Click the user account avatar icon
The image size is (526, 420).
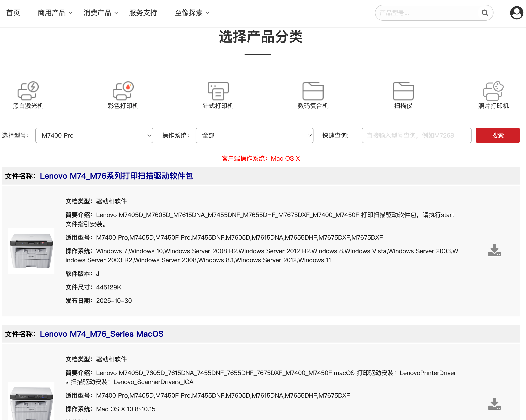pos(516,13)
